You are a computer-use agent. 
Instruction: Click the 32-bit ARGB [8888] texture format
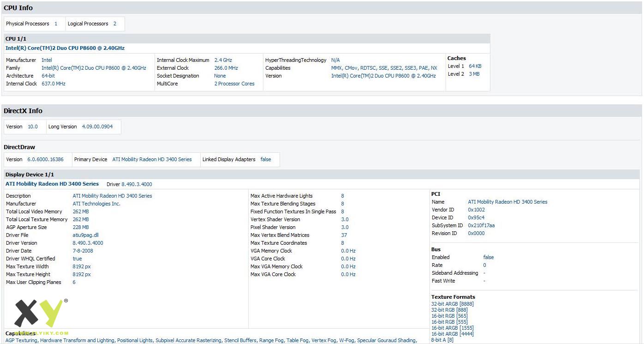coord(453,304)
